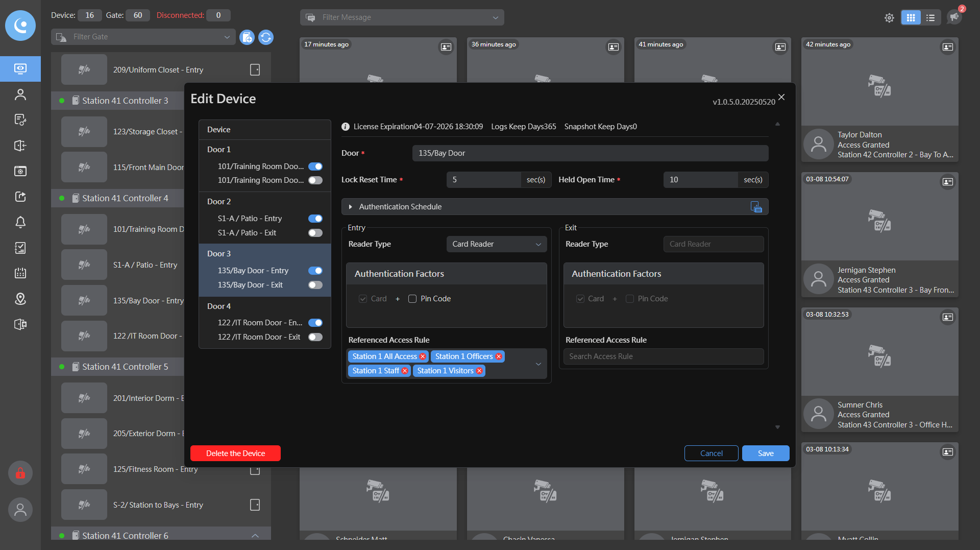Copy the Authentication Schedule using its icon
Image resolution: width=980 pixels, height=550 pixels.
(756, 207)
